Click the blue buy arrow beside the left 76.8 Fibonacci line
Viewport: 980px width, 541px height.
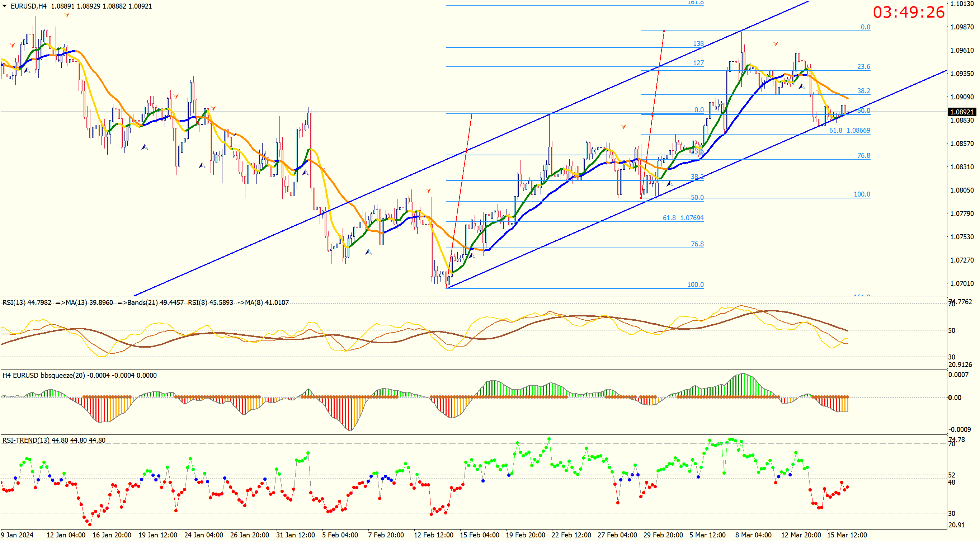point(472,256)
